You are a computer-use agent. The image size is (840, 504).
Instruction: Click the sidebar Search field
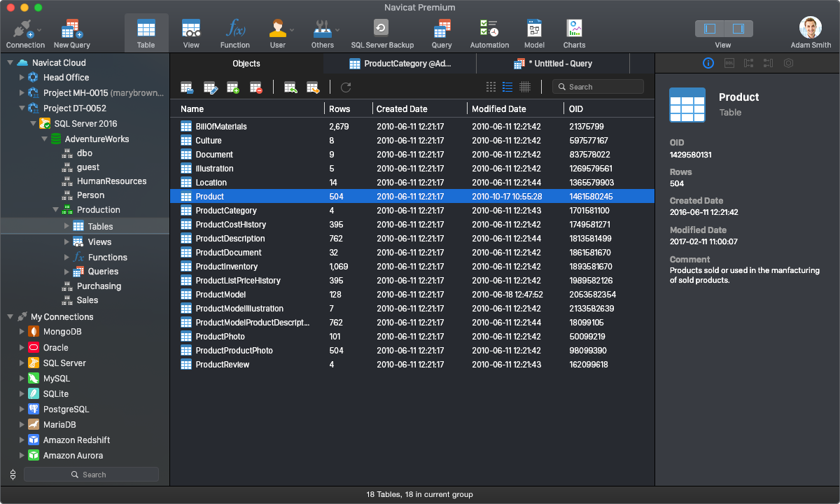pyautogui.click(x=91, y=475)
